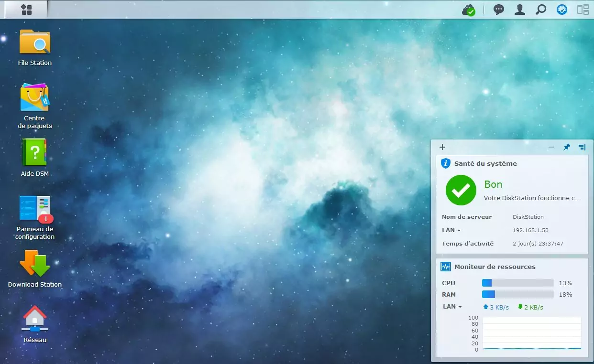Click the green Bon status text
Image resolution: width=594 pixels, height=364 pixels.
point(493,184)
